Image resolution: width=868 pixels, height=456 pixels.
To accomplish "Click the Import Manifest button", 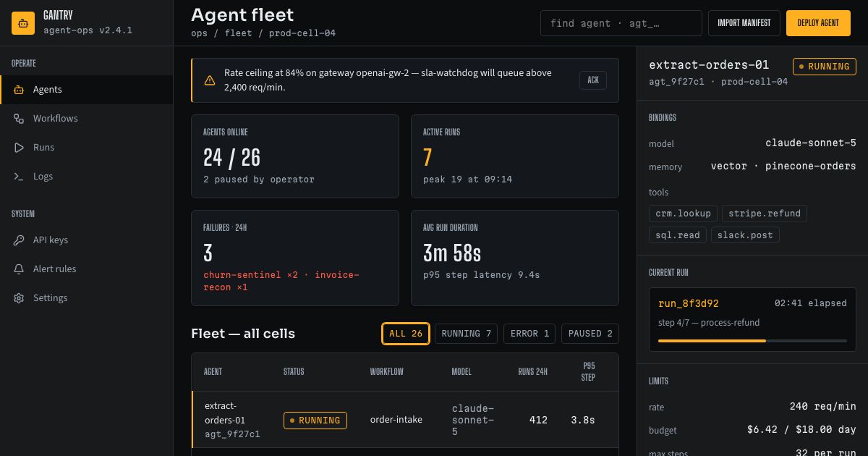I will 744,23.
